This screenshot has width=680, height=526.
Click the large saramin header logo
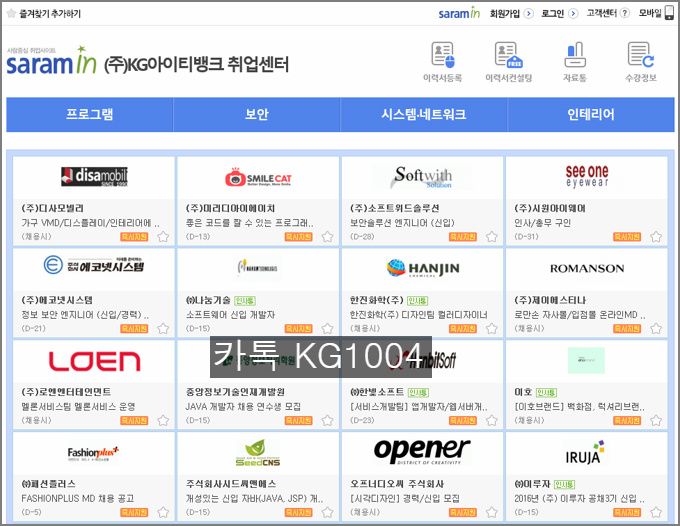pyautogui.click(x=51, y=61)
